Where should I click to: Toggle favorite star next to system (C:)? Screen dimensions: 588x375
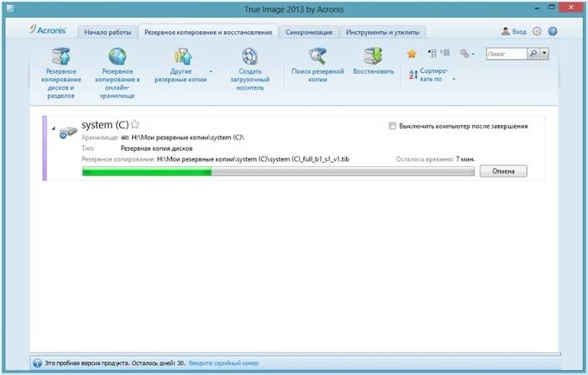pyautogui.click(x=134, y=125)
